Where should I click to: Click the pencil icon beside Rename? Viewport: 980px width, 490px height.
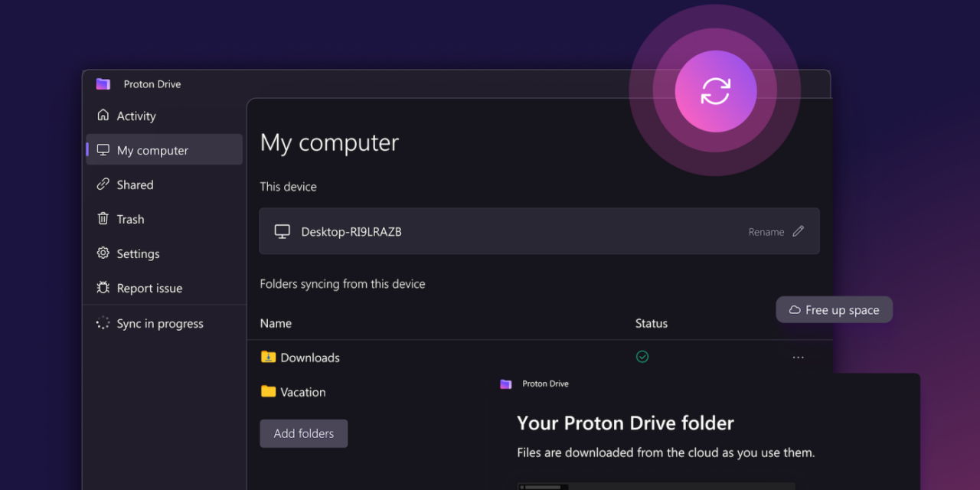click(799, 231)
